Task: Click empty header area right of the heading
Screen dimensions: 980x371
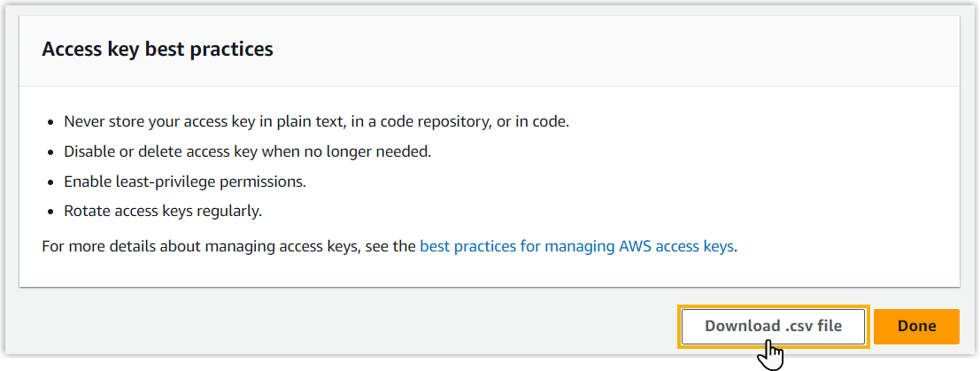Action: (620, 50)
